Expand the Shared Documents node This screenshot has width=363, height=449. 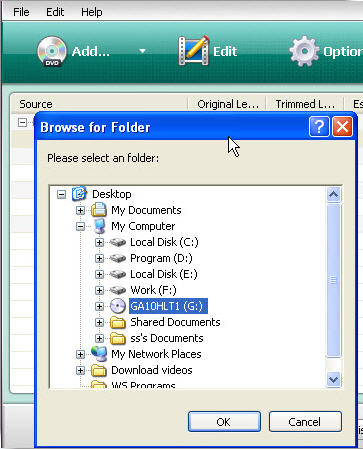coord(99,322)
